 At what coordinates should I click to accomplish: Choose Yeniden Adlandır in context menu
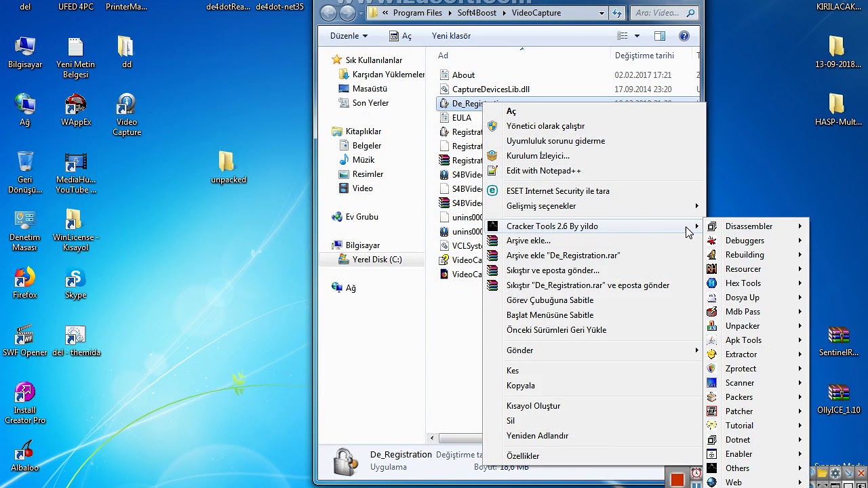pos(537,436)
